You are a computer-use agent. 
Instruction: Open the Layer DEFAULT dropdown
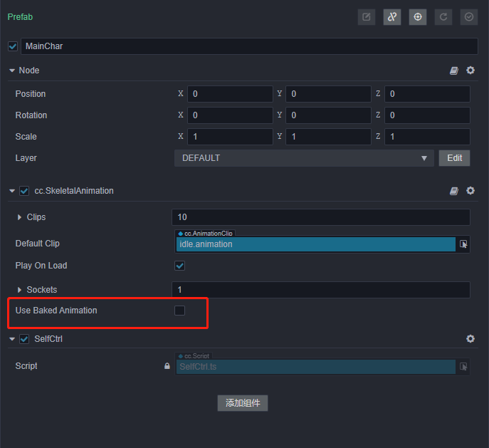[x=304, y=158]
